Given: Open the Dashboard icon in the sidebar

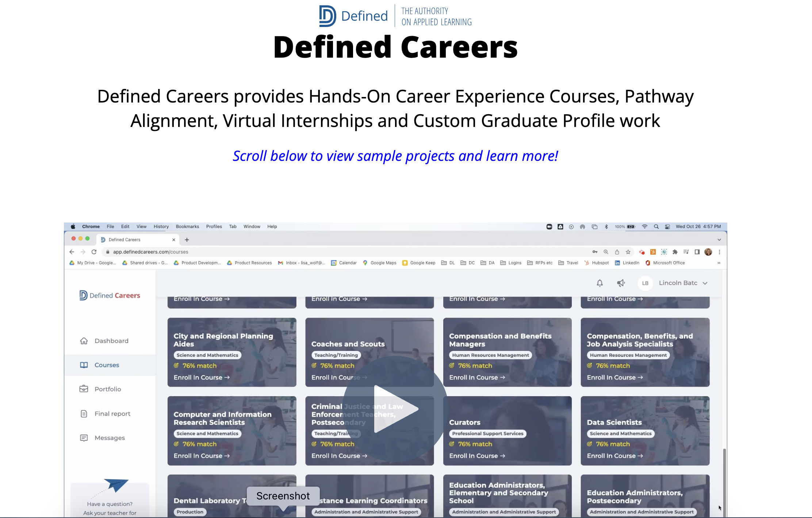Looking at the screenshot, I should click(x=84, y=341).
